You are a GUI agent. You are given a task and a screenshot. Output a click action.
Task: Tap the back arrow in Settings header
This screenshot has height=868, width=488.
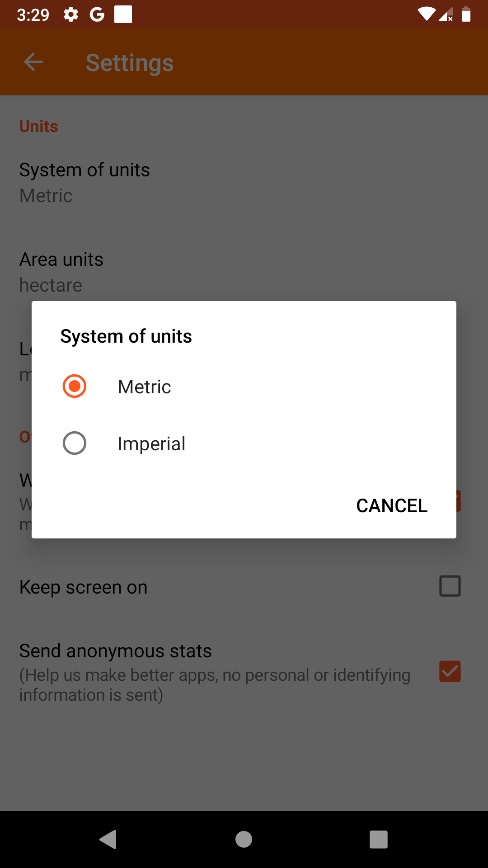(33, 62)
